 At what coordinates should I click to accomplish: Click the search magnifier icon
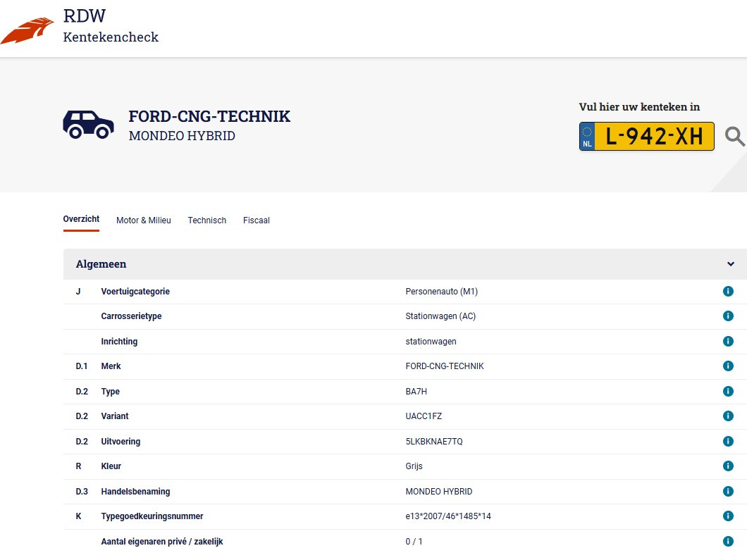734,137
